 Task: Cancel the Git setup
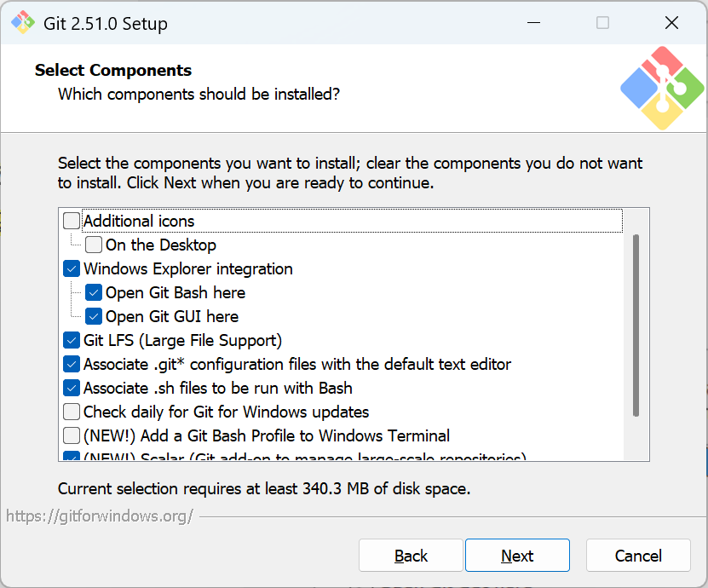click(x=638, y=555)
